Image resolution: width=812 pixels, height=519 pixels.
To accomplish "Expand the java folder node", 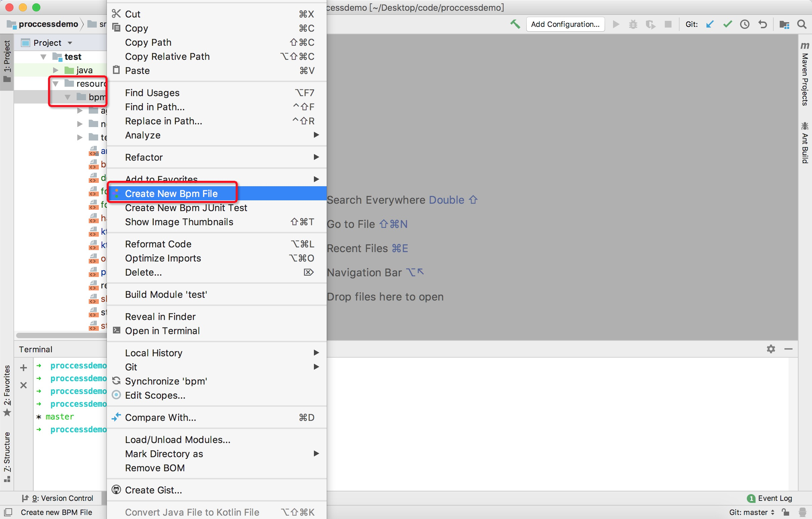I will point(56,70).
